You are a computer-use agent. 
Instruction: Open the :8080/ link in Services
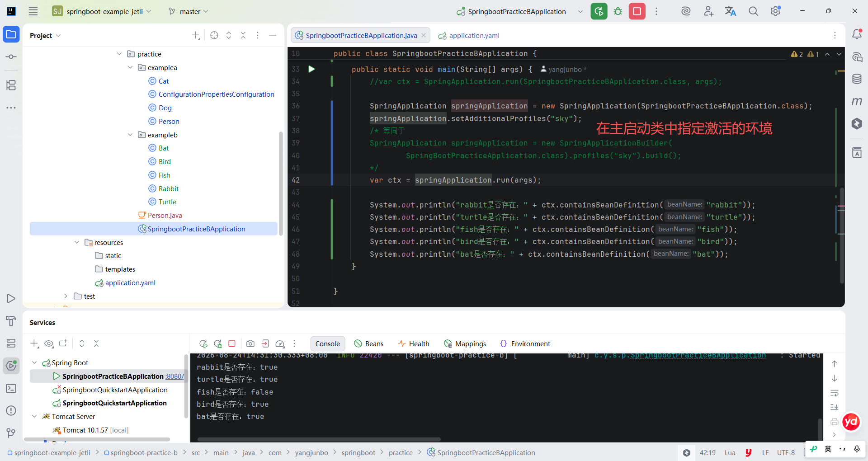pyautogui.click(x=175, y=376)
